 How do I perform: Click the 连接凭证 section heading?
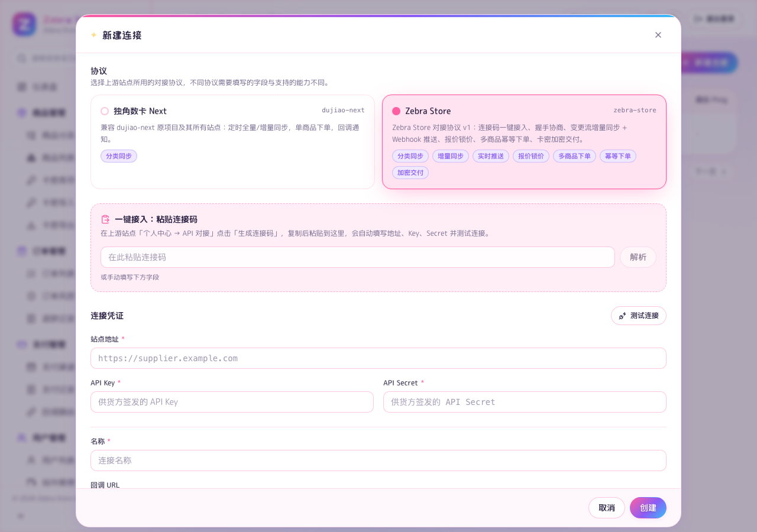pos(107,316)
